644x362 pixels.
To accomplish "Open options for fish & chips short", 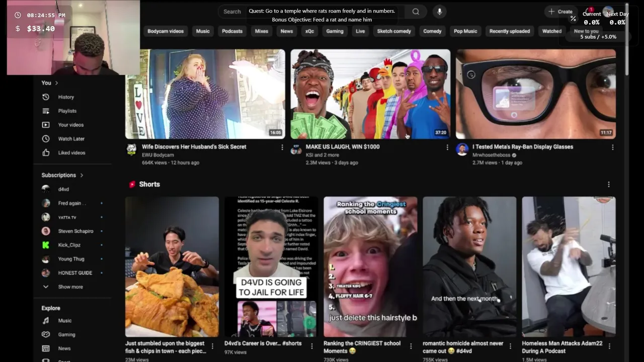I will 212,346.
